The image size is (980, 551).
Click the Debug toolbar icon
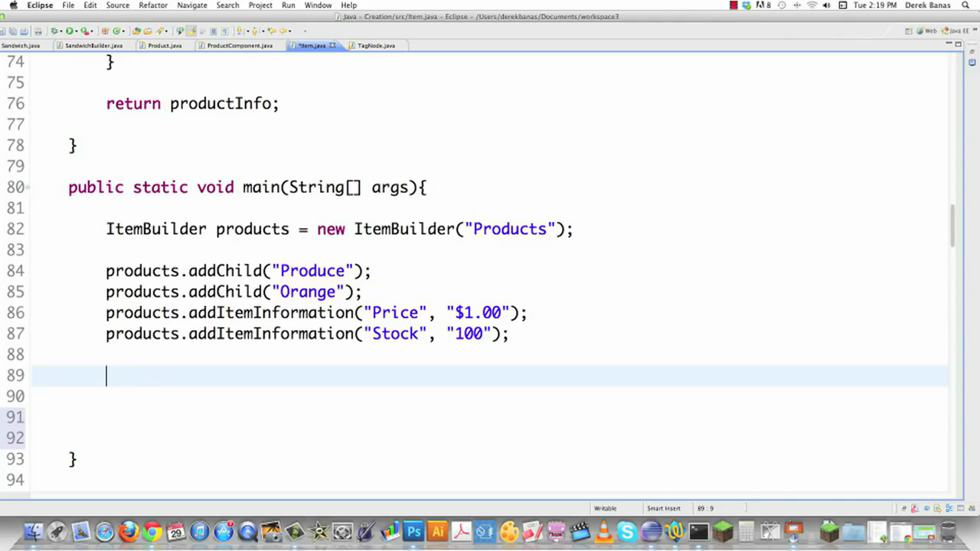point(54,31)
